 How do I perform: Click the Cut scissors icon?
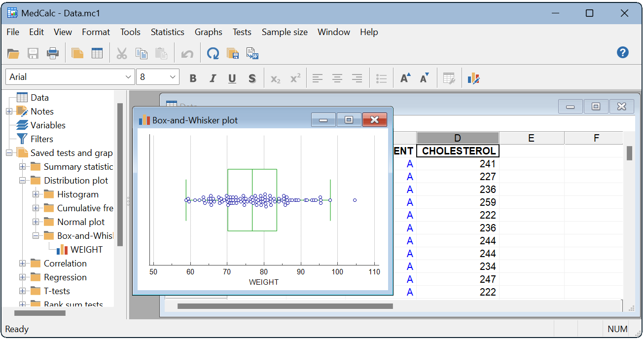point(122,53)
